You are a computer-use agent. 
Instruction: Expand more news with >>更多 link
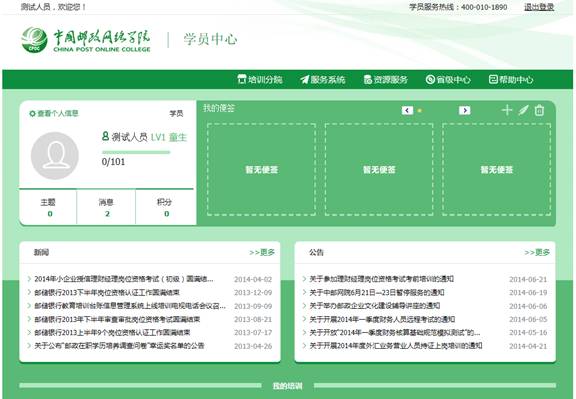coord(262,252)
